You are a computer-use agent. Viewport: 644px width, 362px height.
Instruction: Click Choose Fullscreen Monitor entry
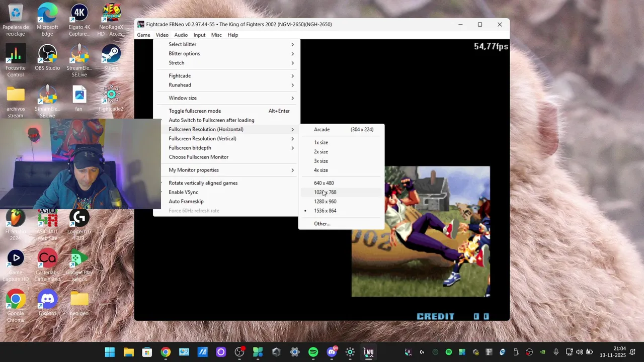226,157
